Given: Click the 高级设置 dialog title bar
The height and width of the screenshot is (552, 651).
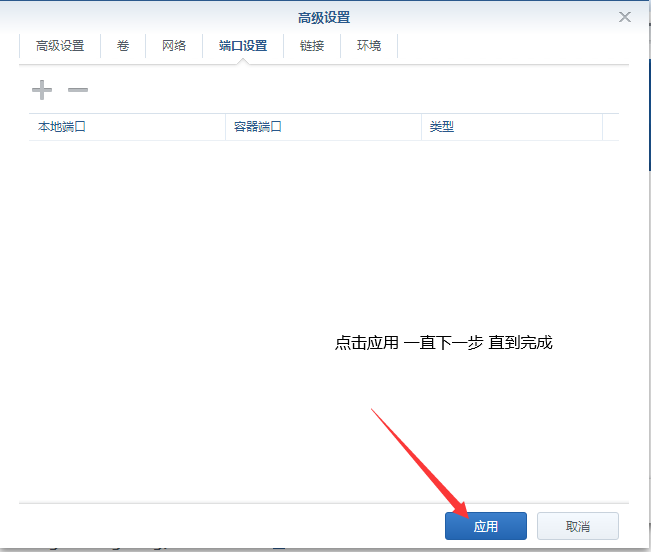Looking at the screenshot, I should pyautogui.click(x=324, y=17).
